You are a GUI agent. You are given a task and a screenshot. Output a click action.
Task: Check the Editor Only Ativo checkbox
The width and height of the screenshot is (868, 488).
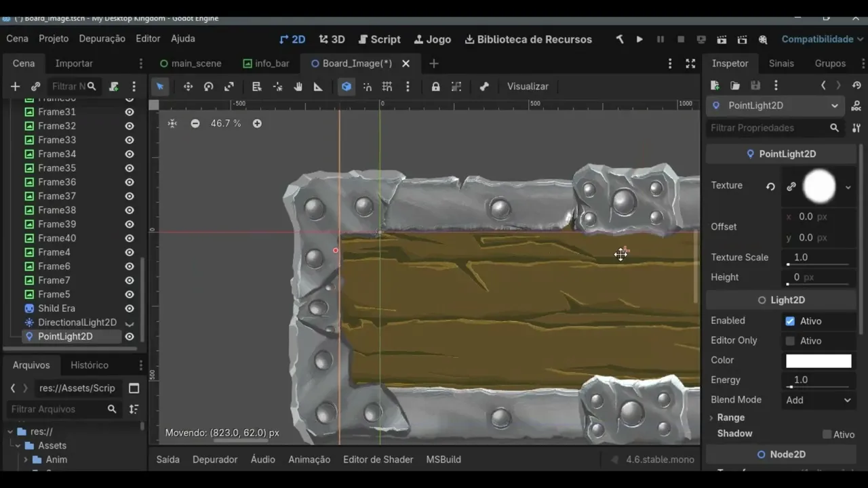pyautogui.click(x=790, y=341)
